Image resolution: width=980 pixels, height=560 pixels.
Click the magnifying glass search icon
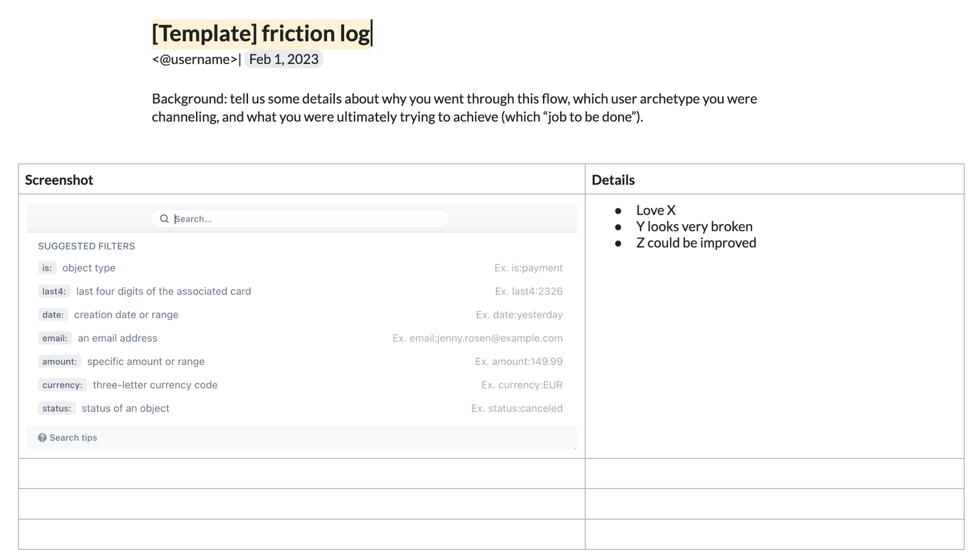164,219
